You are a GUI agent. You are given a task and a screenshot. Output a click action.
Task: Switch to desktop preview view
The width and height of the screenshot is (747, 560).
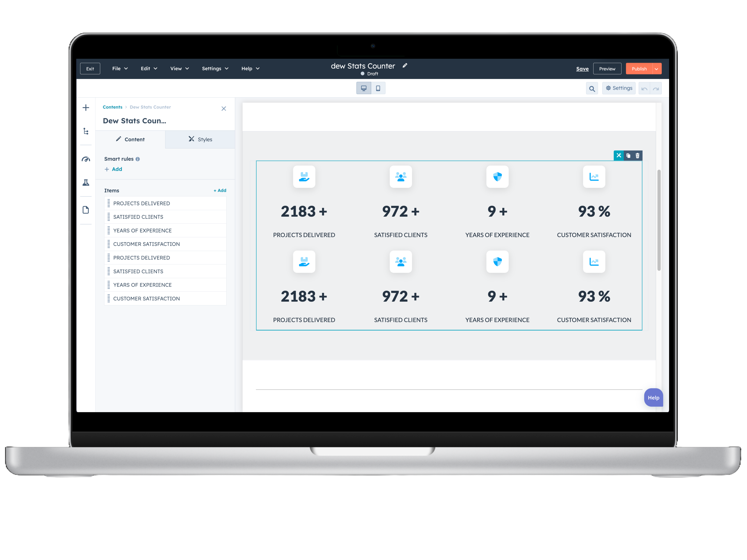364,88
